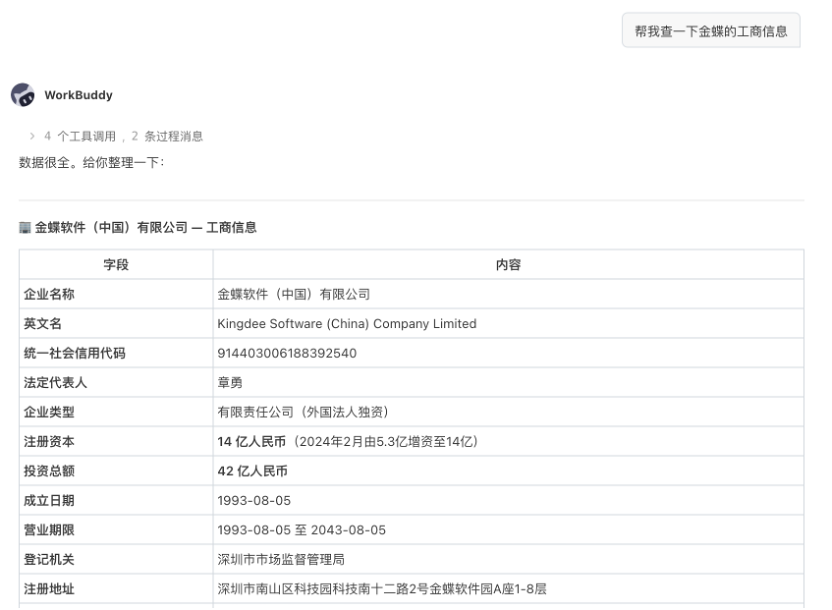Click the 投资总额 field cell
This screenshot has height=610, width=832.
116,471
